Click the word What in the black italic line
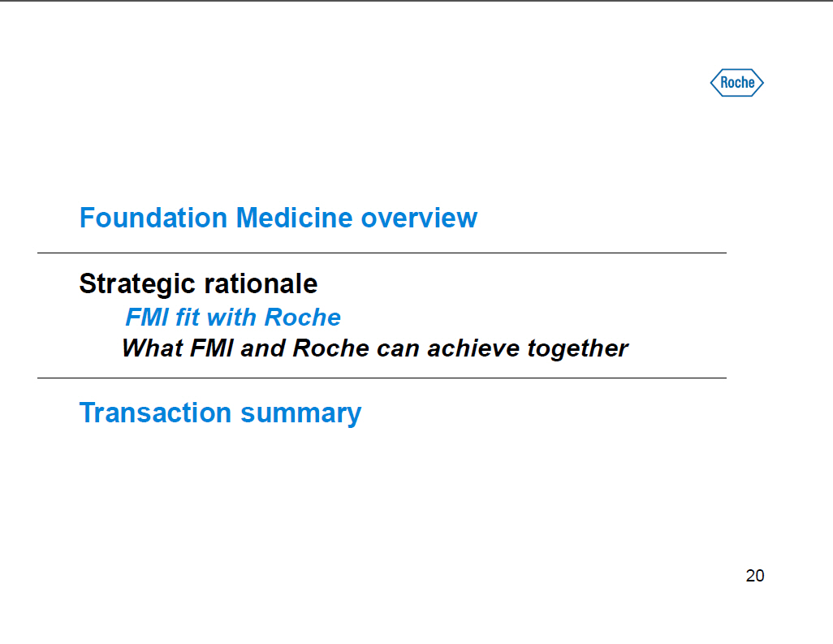The width and height of the screenshot is (833, 644). [x=151, y=348]
